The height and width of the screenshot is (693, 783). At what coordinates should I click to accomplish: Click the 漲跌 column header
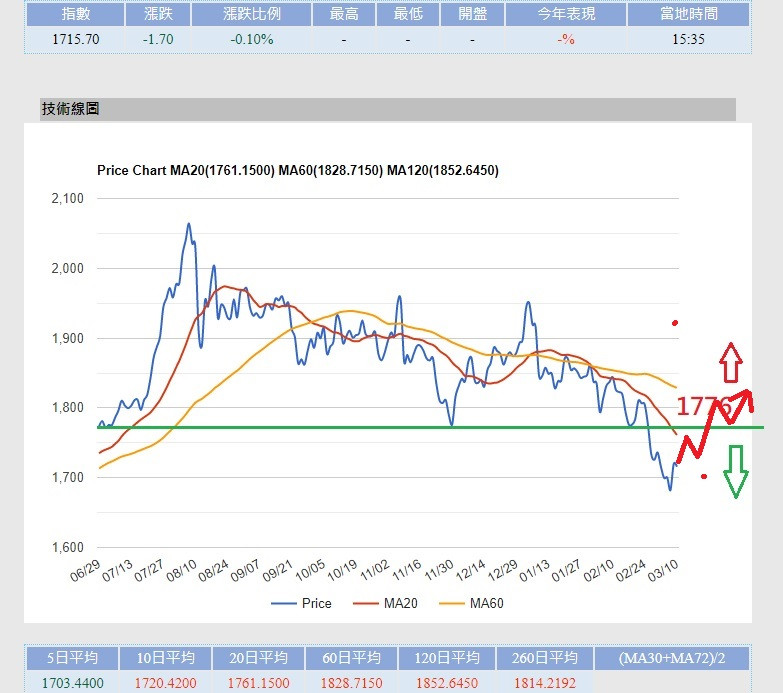(158, 13)
